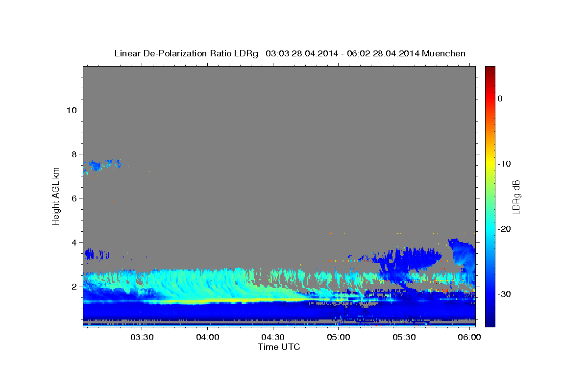This screenshot has height=392, width=588.
Task: Select the 05:00 time tick label
Action: point(339,337)
